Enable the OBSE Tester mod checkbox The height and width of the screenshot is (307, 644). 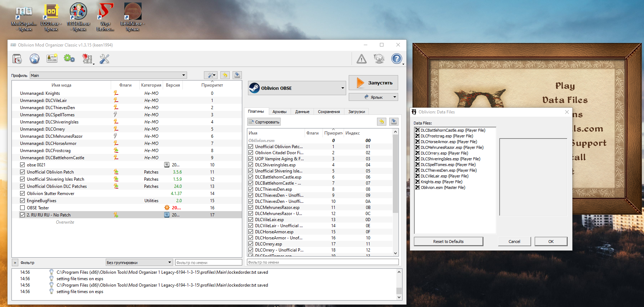(23, 208)
